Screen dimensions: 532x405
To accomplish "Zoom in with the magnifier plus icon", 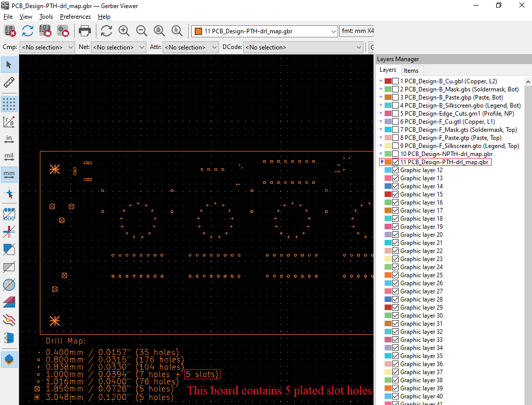I will (124, 31).
